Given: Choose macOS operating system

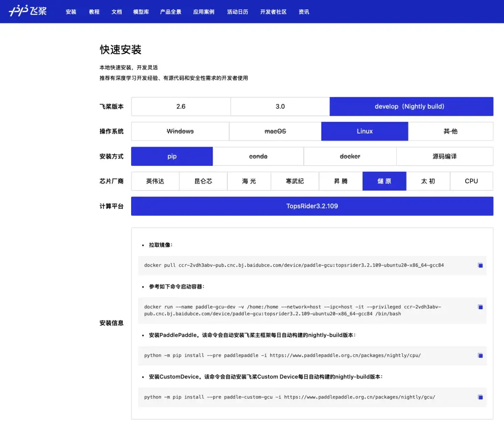Looking at the screenshot, I should coord(275,131).
